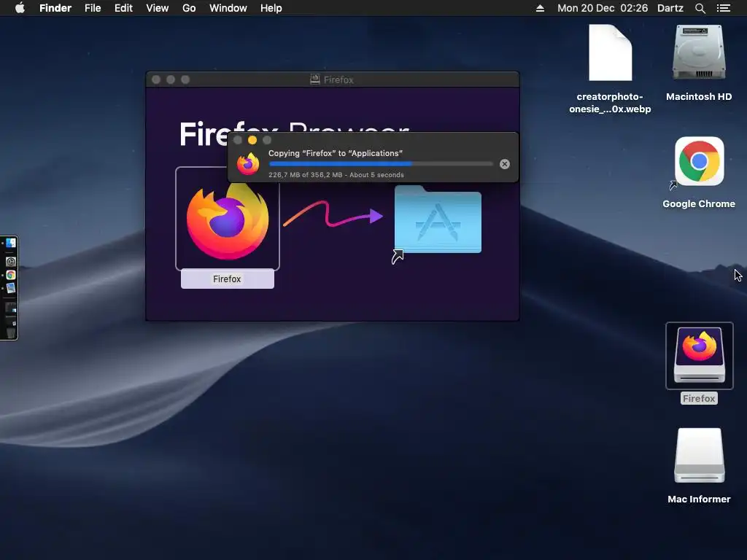
Task: Open Spotlight search magnifier
Action: (700, 8)
